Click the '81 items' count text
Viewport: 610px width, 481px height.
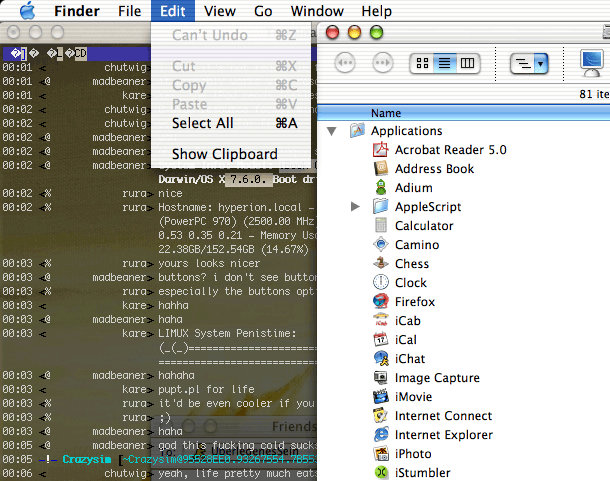click(x=594, y=94)
